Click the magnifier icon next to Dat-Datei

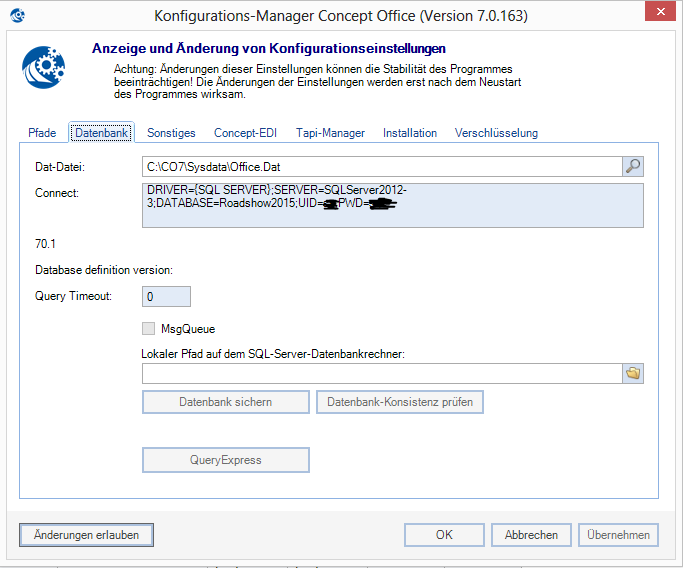pos(633,166)
